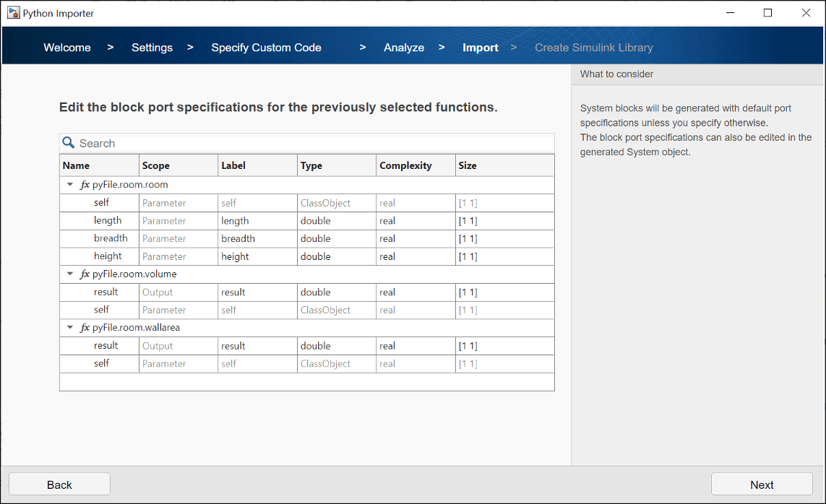
Task: Open result Type cell under pyFile.room.volume
Action: (337, 292)
